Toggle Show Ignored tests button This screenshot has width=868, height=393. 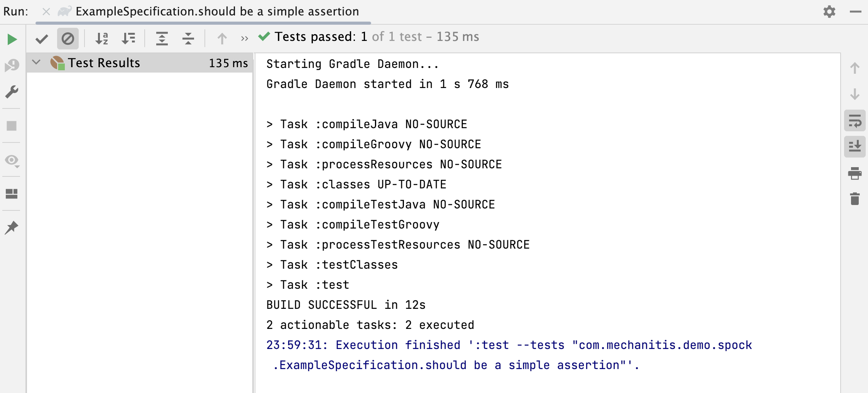click(x=68, y=39)
